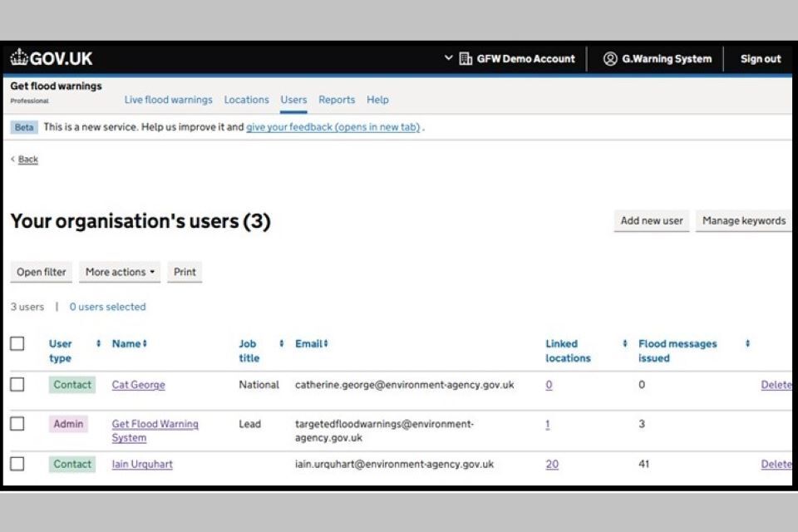Image resolution: width=798 pixels, height=532 pixels.
Task: Open the GFW Demo Account switcher chevron
Action: point(449,58)
